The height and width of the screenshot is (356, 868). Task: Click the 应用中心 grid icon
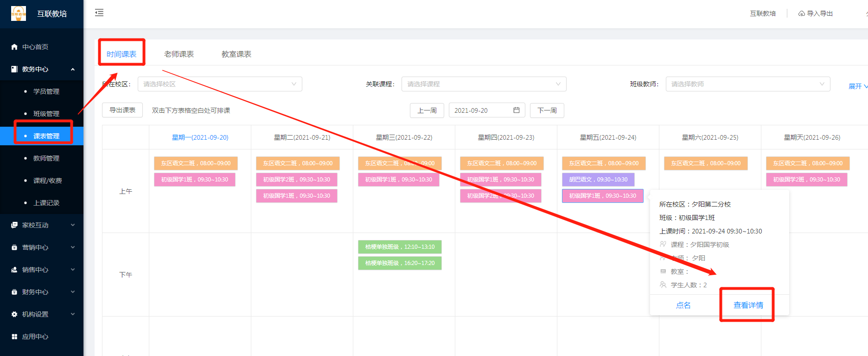click(x=14, y=337)
